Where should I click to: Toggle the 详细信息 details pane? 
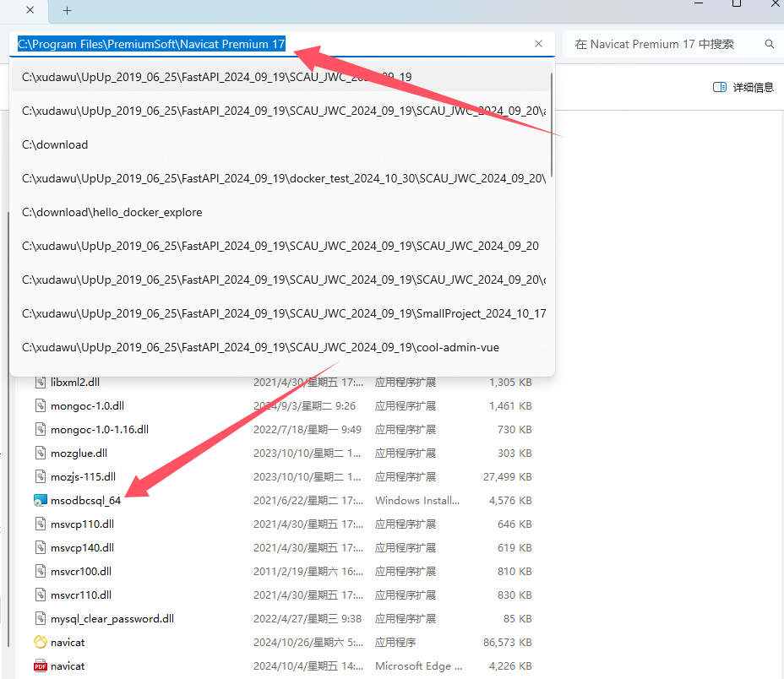pyautogui.click(x=743, y=88)
